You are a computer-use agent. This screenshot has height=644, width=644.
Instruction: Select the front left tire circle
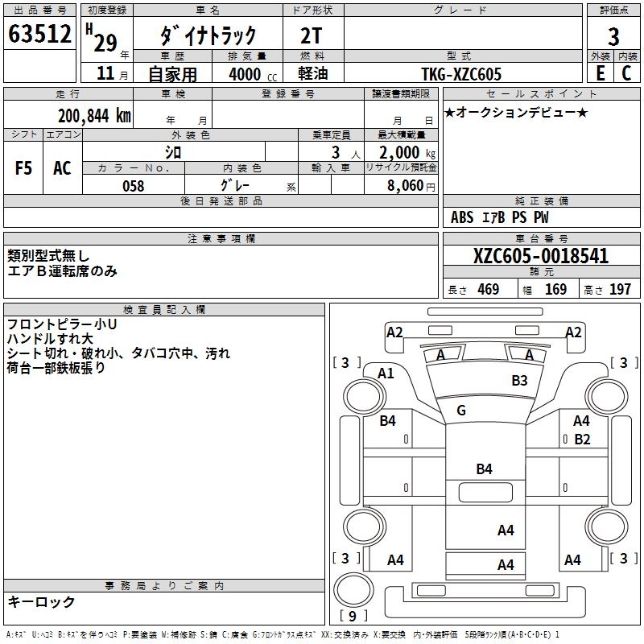pos(364,397)
